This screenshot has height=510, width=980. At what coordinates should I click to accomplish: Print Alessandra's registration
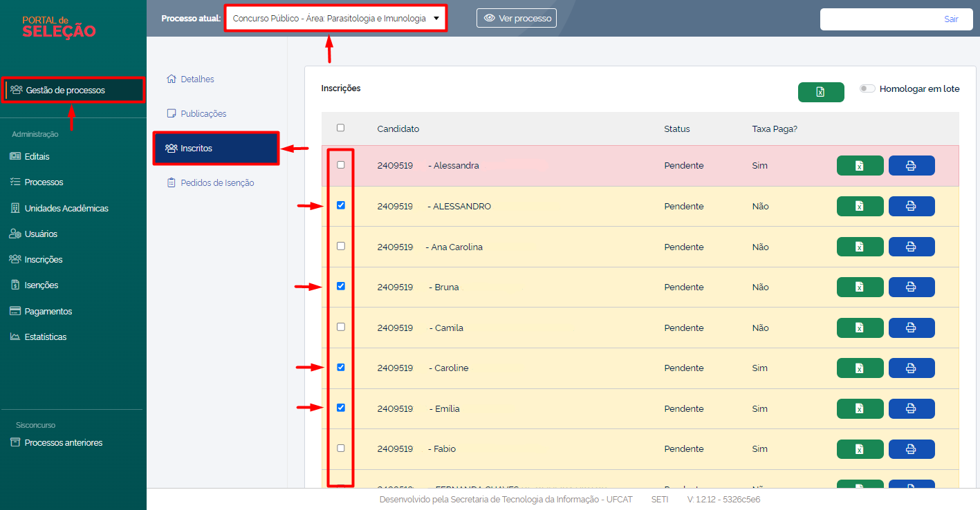(x=912, y=166)
